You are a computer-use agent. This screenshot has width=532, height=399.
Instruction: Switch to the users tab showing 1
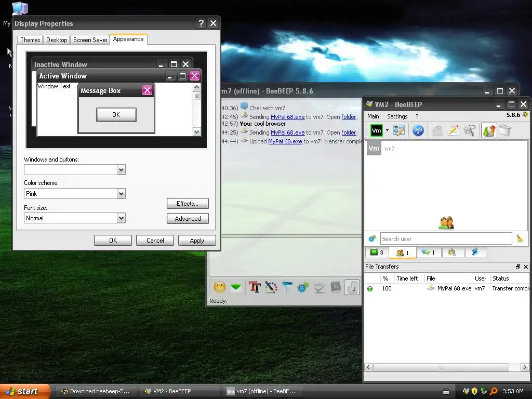(x=403, y=252)
